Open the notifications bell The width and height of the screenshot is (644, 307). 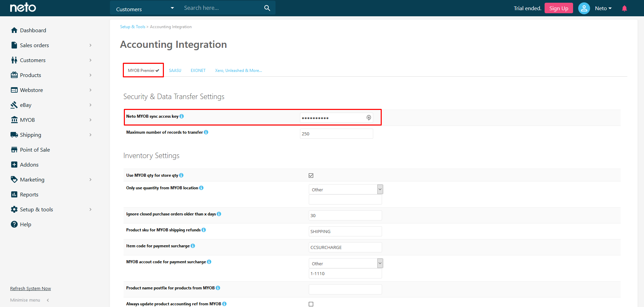point(624,8)
